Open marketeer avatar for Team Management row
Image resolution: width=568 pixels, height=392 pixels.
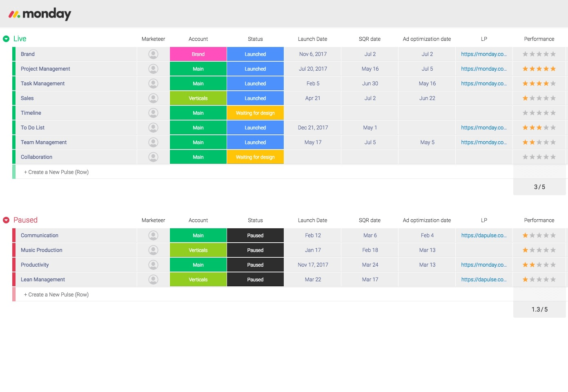[x=153, y=142]
